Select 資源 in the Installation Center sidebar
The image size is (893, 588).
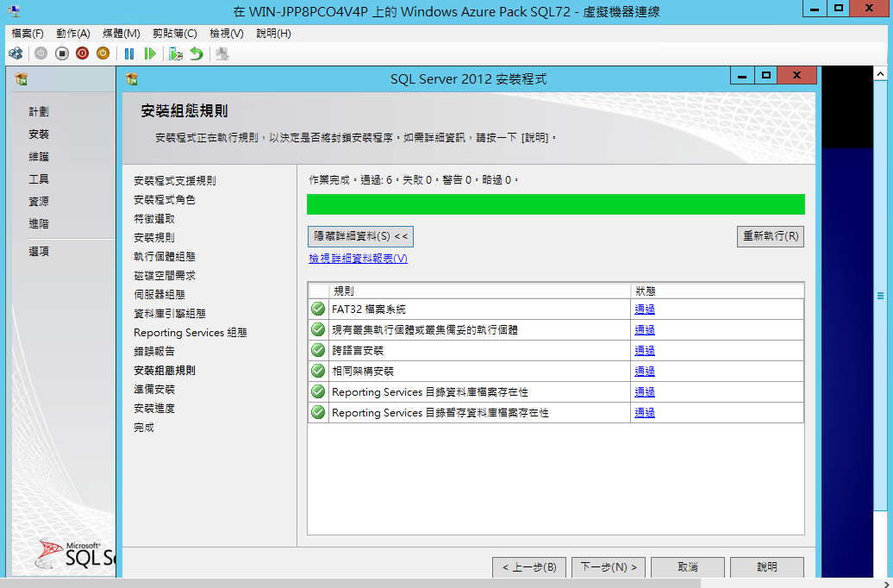point(39,202)
